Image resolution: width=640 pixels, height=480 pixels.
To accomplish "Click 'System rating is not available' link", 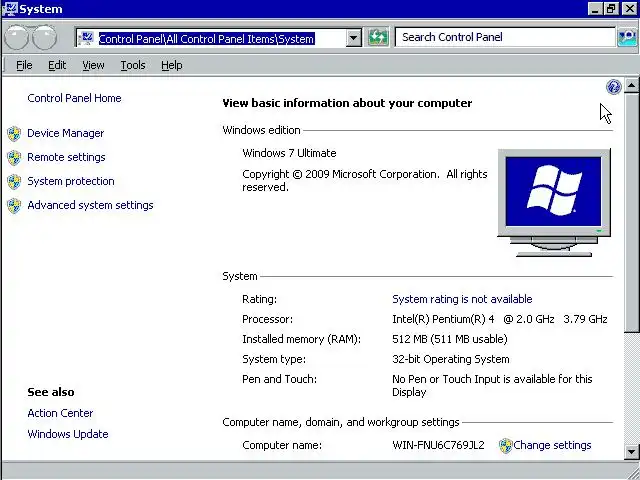I will click(x=462, y=299).
